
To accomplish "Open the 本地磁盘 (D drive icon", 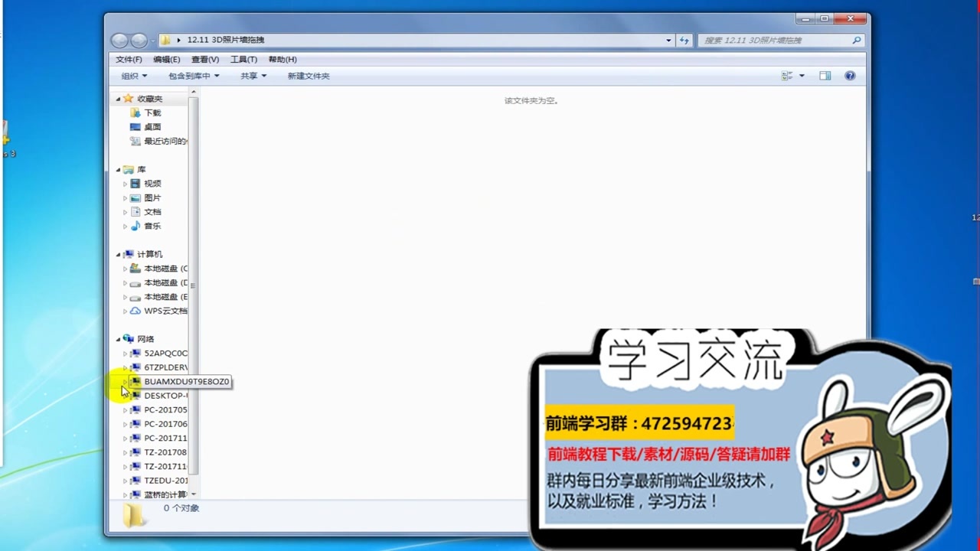I will click(x=135, y=282).
